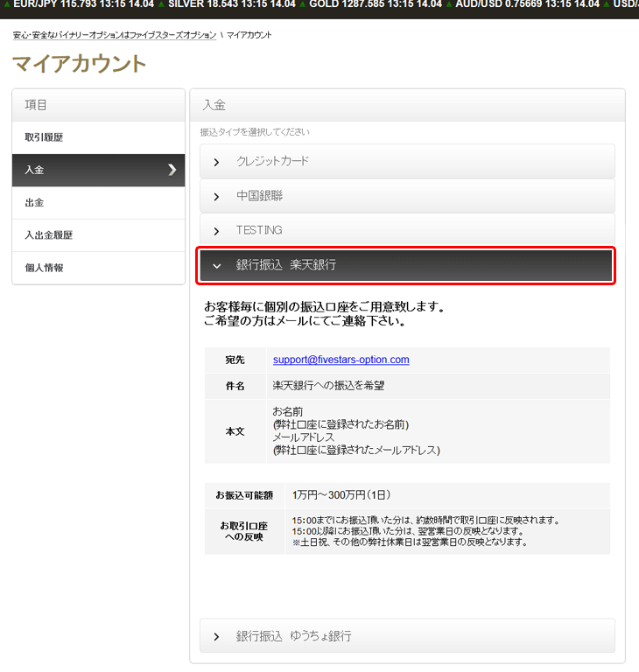Click the 宛先 label cell
The width and height of the screenshot is (639, 672).
(x=235, y=360)
